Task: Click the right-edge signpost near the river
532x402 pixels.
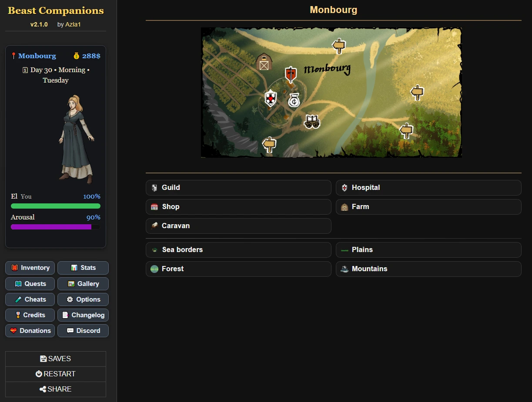Action: click(x=417, y=92)
